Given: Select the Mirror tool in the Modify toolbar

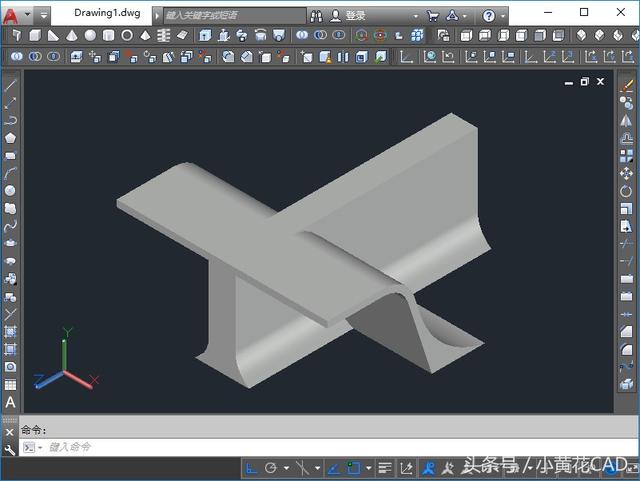Looking at the screenshot, I should point(627,121).
